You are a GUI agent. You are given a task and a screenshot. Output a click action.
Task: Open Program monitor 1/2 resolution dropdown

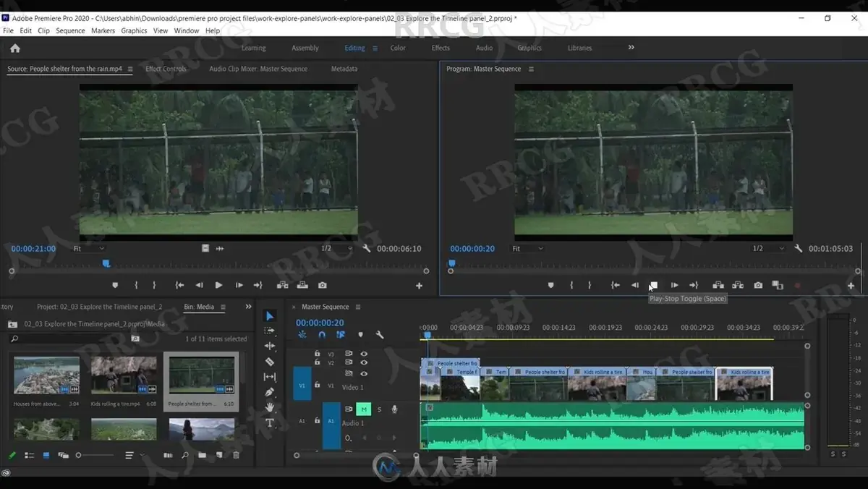click(x=768, y=248)
